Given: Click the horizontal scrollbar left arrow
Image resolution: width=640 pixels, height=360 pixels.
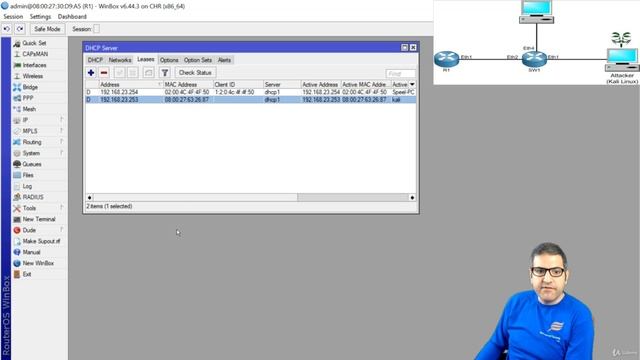Looking at the screenshot, I should 89,198.
